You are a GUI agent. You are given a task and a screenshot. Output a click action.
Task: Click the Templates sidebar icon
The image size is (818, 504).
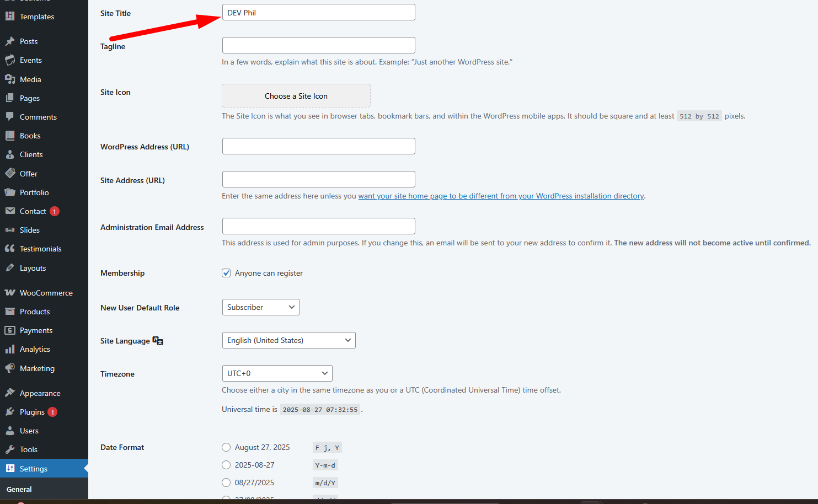click(x=10, y=17)
